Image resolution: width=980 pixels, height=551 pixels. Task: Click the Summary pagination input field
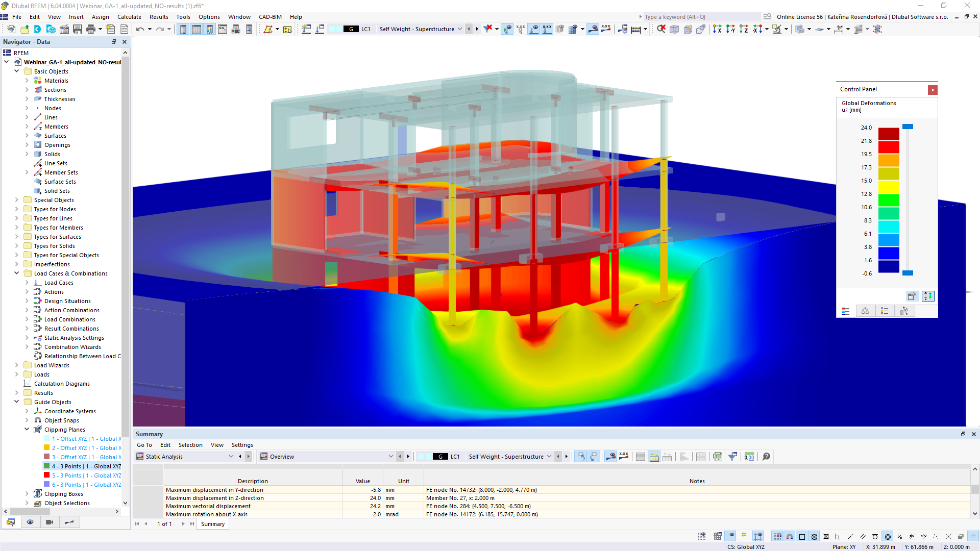[x=166, y=524]
